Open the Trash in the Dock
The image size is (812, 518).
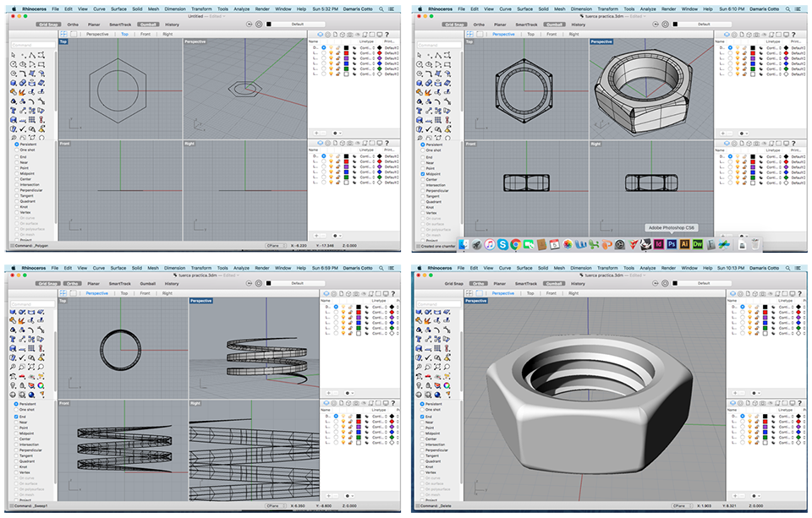(755, 243)
